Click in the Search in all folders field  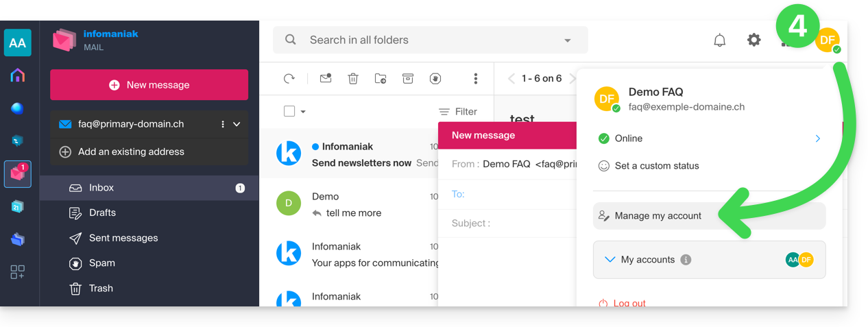pos(425,40)
